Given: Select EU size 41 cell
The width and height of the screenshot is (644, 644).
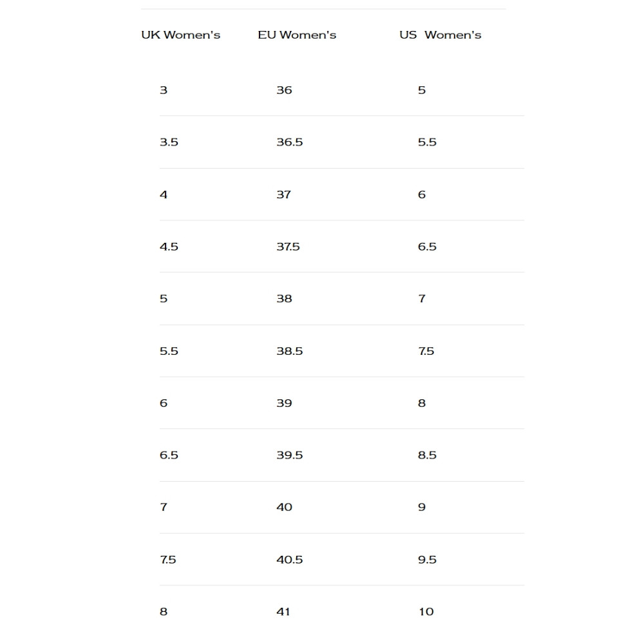Looking at the screenshot, I should (x=283, y=612).
